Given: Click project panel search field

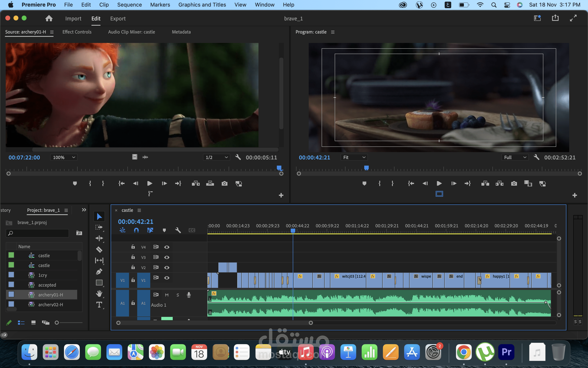Looking at the screenshot, I should [x=37, y=233].
